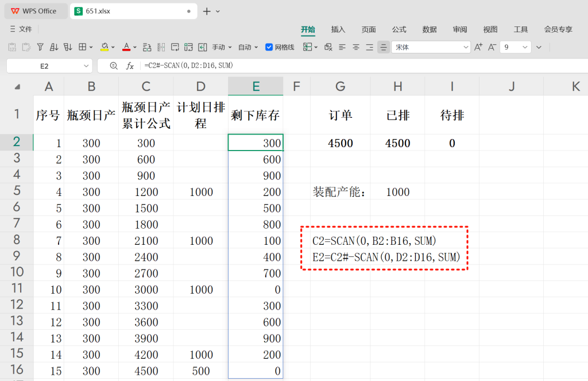Click the clear contents icon with x

pyautogui.click(x=328, y=47)
